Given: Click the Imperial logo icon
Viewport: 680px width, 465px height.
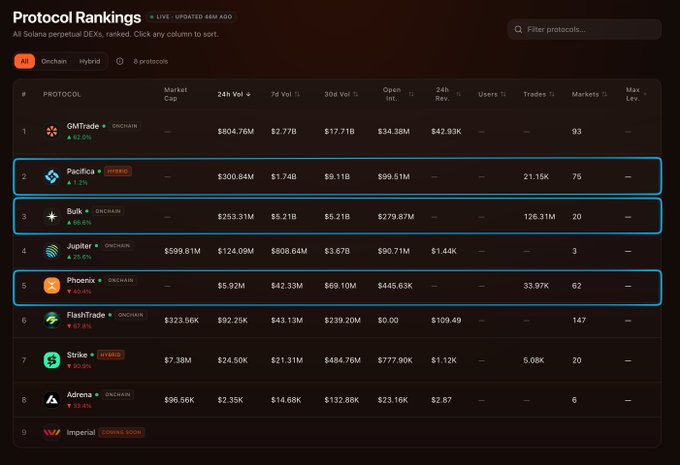Looking at the screenshot, I should 52,432.
